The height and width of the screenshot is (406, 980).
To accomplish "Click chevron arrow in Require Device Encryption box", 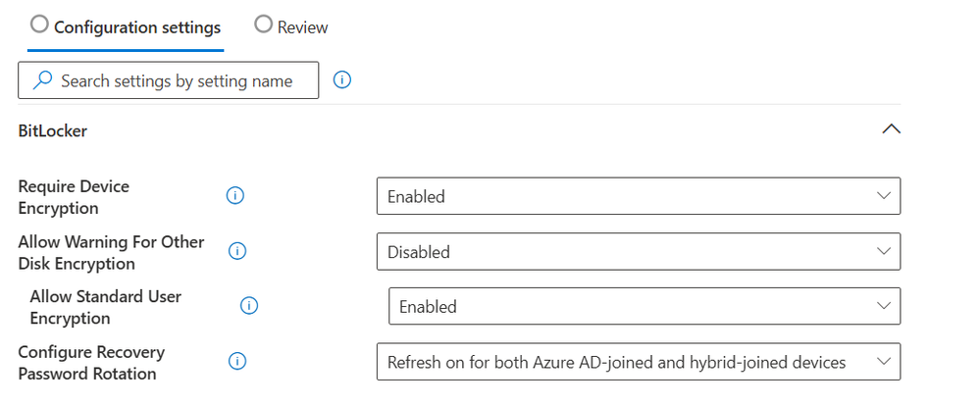I will coord(884,196).
